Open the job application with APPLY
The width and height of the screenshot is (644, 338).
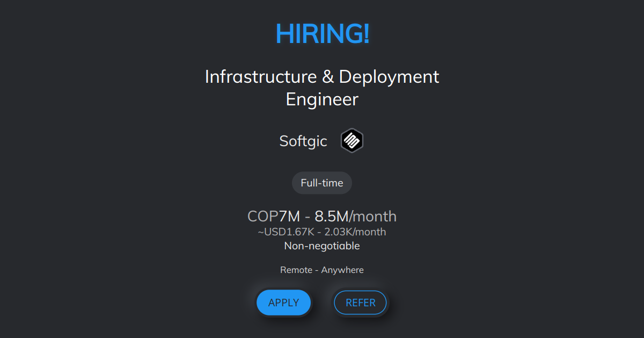click(x=283, y=302)
